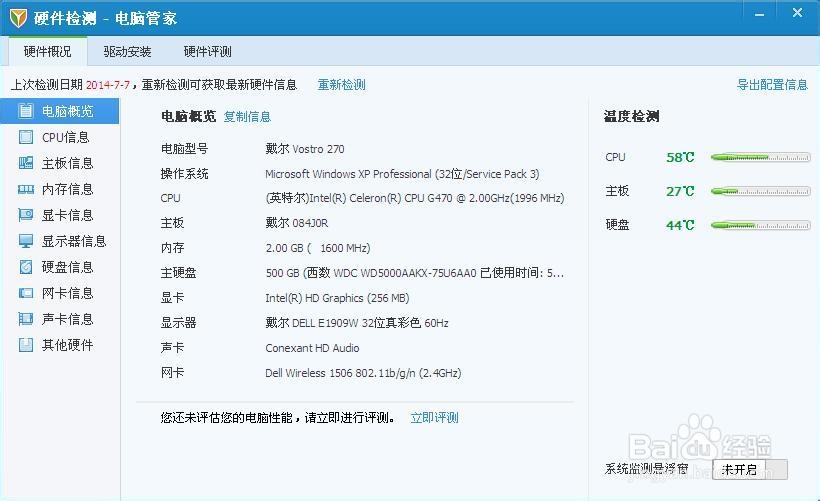This screenshot has width=820, height=501.
Task: Toggle the 系统监测悬浮窗 switch
Action: pyautogui.click(x=749, y=469)
